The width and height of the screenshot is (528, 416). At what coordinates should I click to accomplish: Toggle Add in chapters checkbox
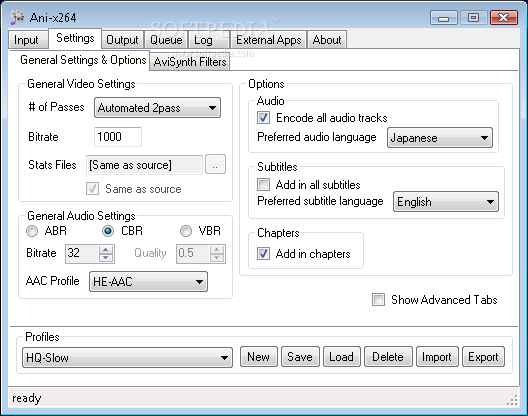tap(263, 254)
